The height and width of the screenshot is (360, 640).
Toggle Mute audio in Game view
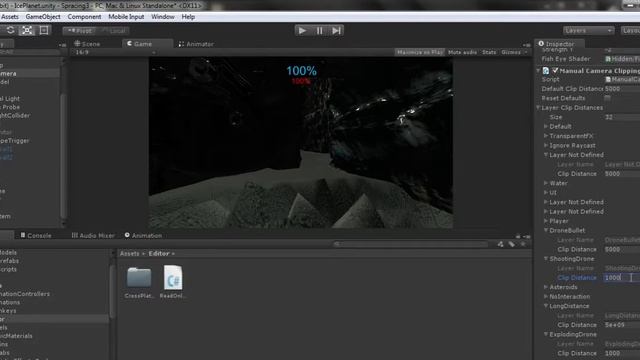click(462, 52)
